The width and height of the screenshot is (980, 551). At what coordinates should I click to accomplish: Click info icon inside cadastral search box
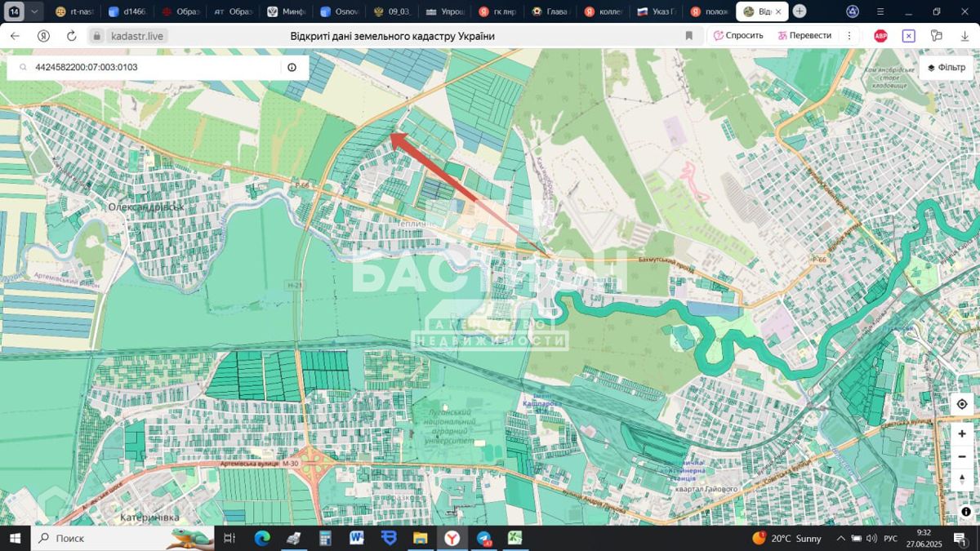[292, 68]
